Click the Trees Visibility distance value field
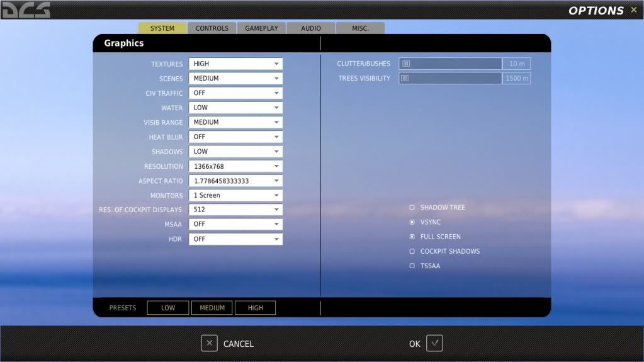Viewport: 644px width, 362px height. [x=516, y=78]
